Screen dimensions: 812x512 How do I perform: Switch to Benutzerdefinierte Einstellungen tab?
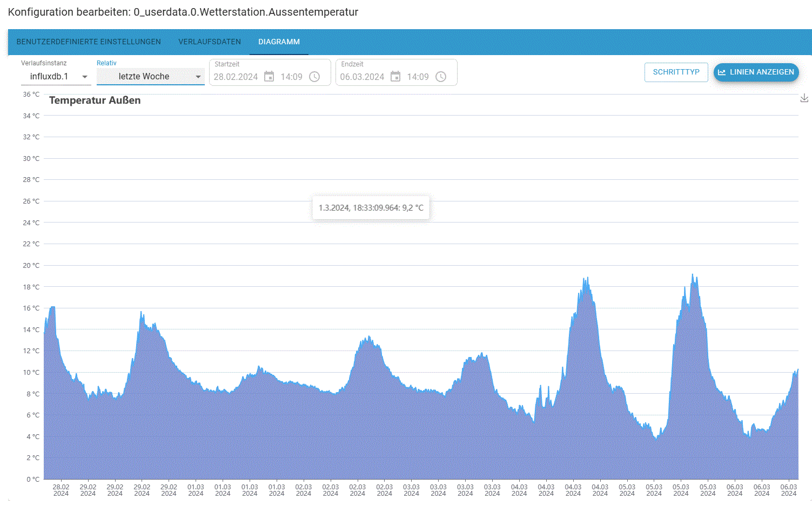click(89, 42)
